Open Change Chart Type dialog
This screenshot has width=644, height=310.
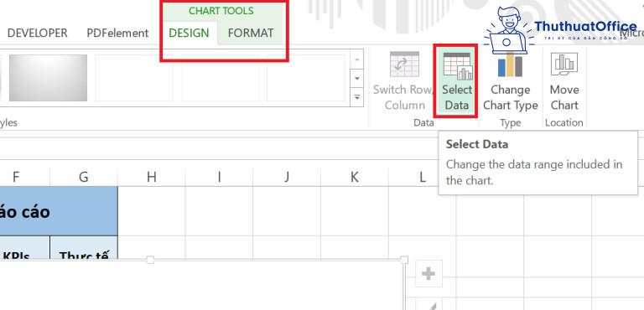point(510,81)
